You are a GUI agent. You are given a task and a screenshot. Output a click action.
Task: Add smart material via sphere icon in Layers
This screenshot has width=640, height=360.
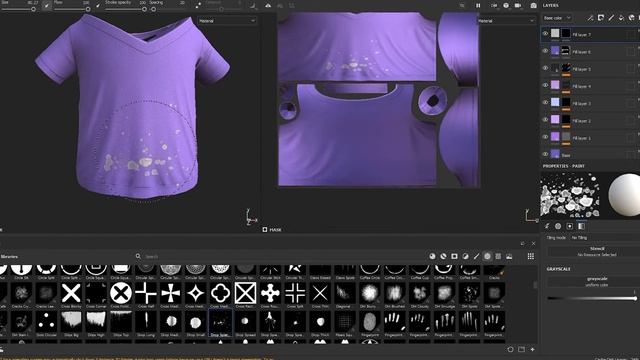tap(631, 18)
